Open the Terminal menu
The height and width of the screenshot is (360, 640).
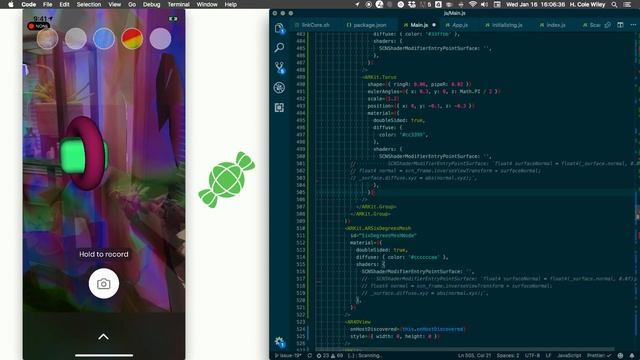tap(178, 4)
